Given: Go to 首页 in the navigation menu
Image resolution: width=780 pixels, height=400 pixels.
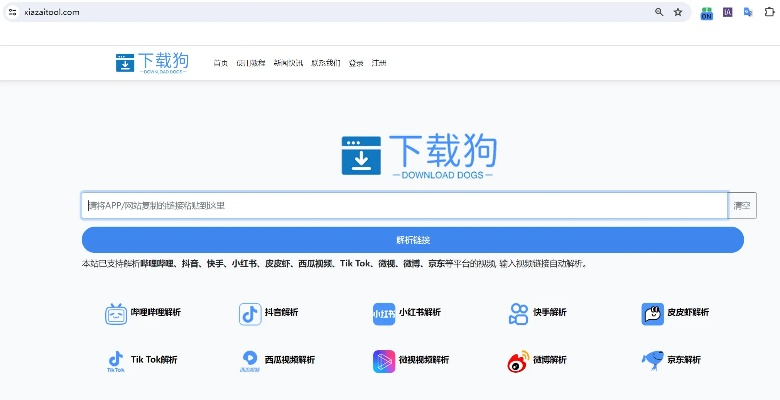Looking at the screenshot, I should [220, 63].
